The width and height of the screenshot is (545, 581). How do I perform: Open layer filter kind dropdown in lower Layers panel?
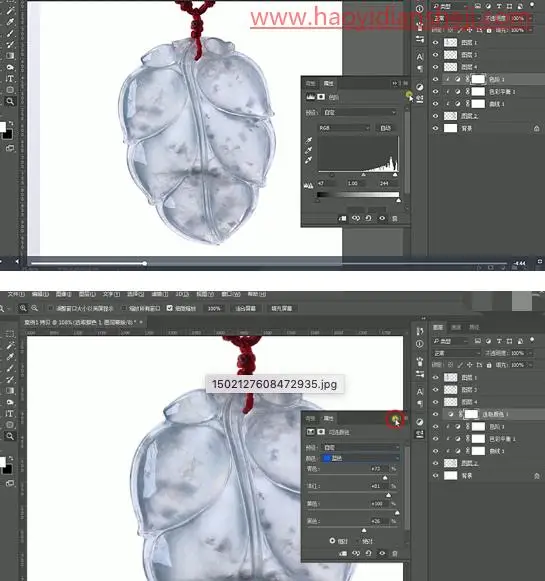pos(451,341)
